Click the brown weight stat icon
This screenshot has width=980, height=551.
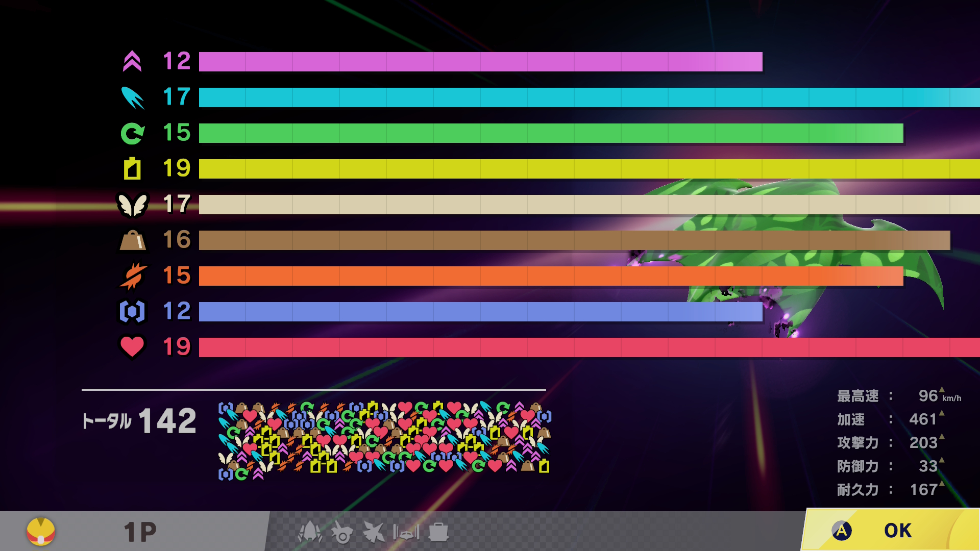point(132,240)
